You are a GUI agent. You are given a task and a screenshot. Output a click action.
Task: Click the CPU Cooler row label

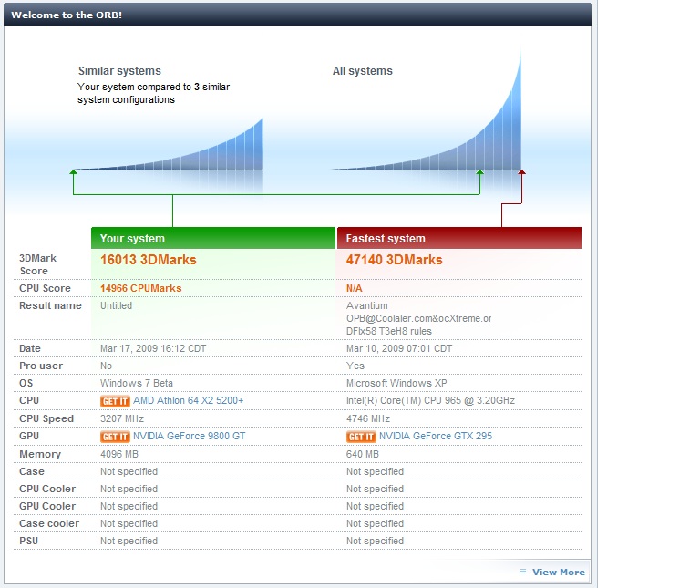[47, 489]
